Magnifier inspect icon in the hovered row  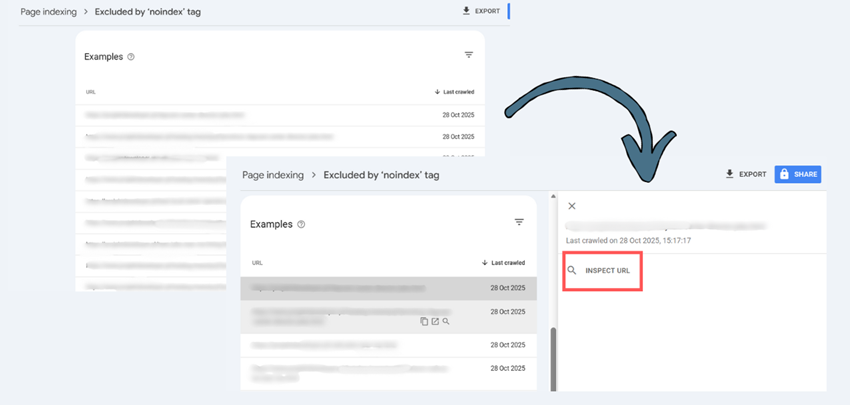[x=446, y=322]
